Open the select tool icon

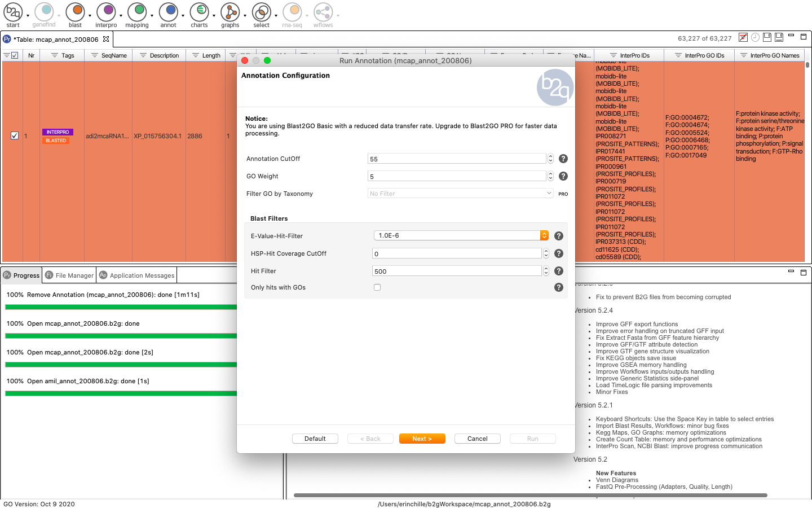coord(261,12)
